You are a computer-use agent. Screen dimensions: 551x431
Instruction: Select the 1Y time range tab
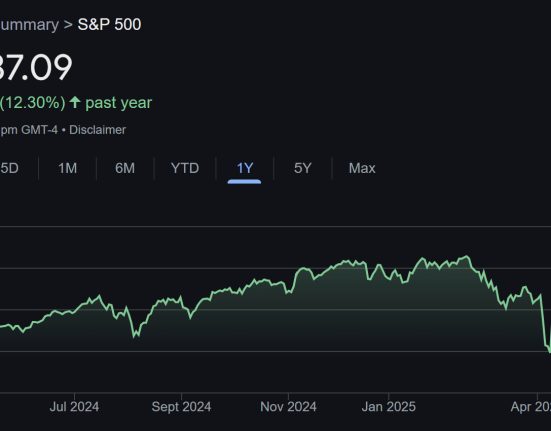click(245, 168)
